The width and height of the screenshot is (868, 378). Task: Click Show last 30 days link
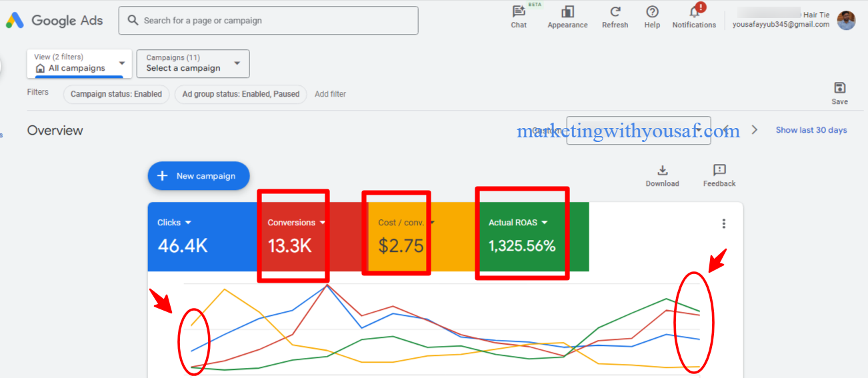pos(811,130)
